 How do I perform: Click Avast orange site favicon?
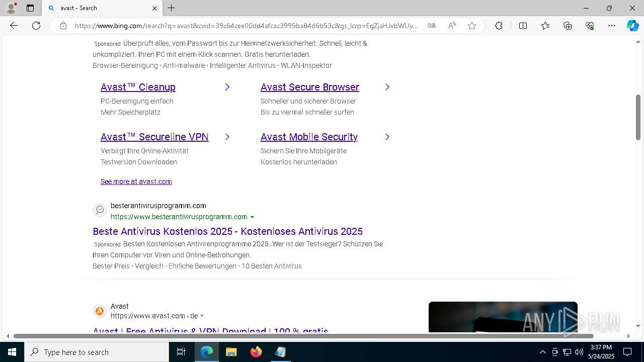click(100, 311)
